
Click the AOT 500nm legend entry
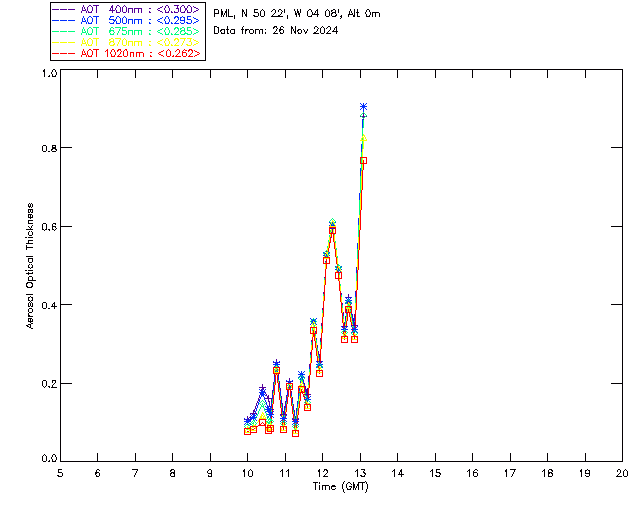click(x=126, y=20)
